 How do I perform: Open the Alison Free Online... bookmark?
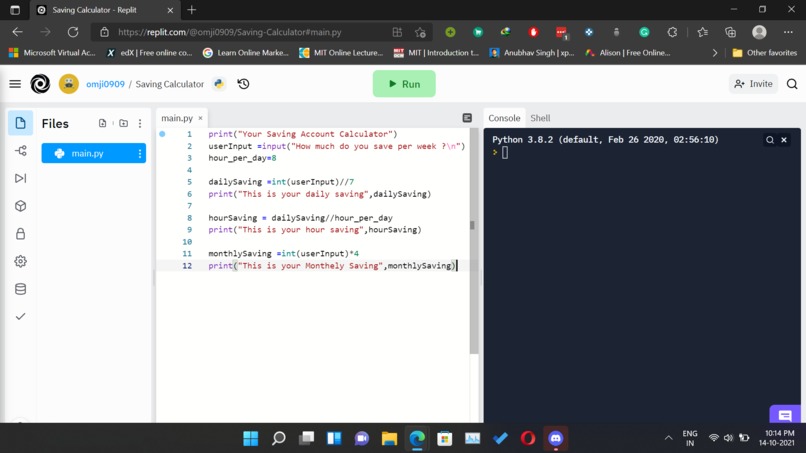pos(628,52)
